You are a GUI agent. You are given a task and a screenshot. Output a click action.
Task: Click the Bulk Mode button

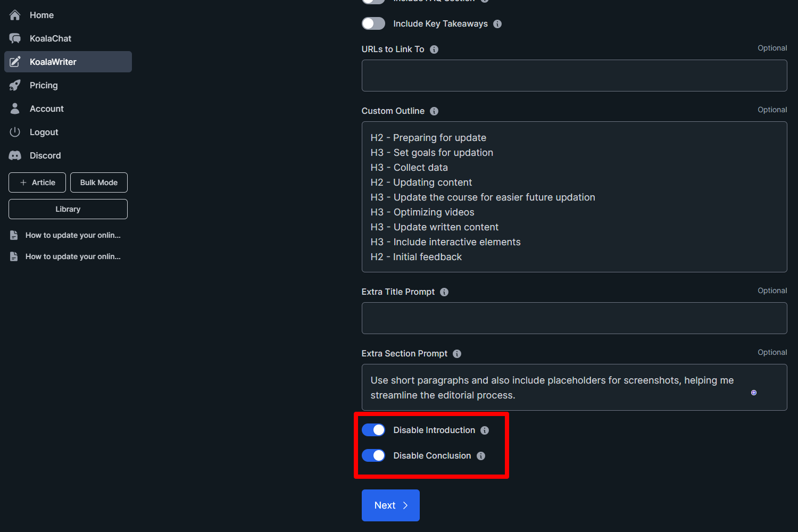(x=98, y=182)
